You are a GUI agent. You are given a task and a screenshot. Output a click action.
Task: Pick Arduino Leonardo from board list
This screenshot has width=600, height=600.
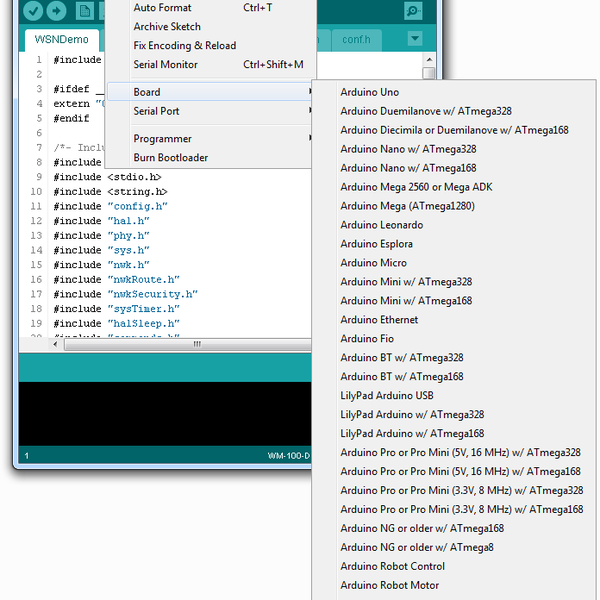[x=376, y=225]
